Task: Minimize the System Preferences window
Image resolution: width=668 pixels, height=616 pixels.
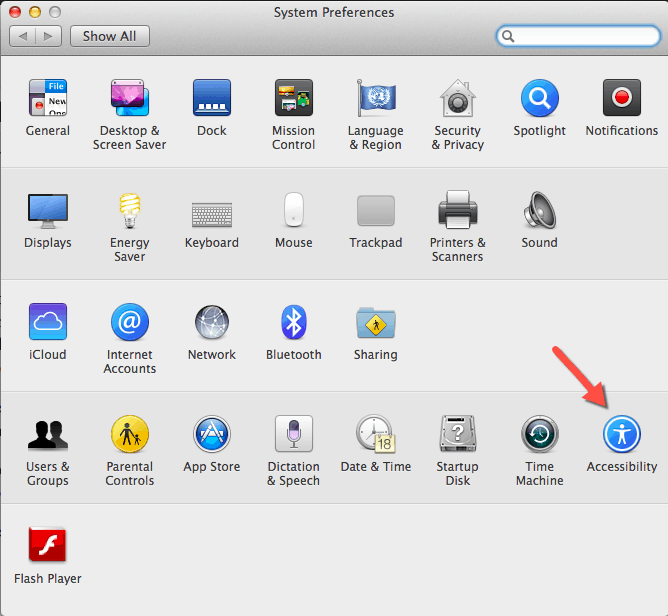Action: tap(35, 12)
